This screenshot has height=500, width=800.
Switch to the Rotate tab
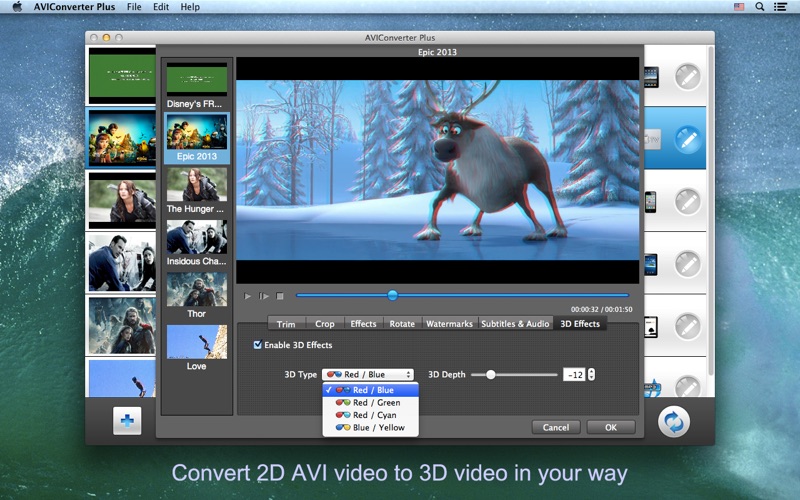(x=402, y=324)
